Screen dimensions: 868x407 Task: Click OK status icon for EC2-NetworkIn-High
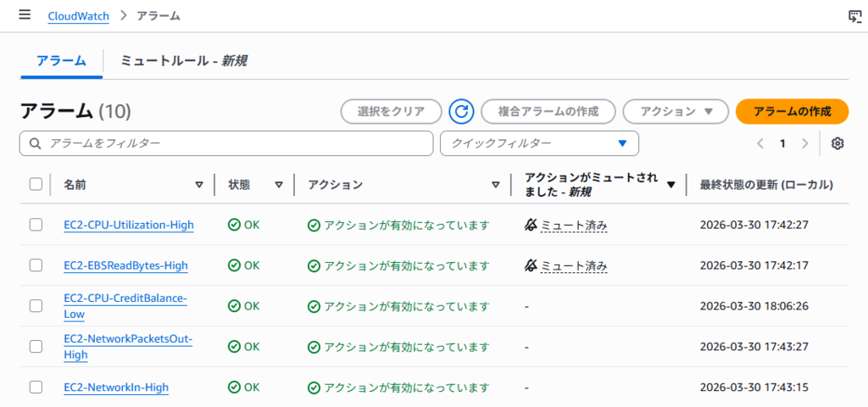point(234,387)
